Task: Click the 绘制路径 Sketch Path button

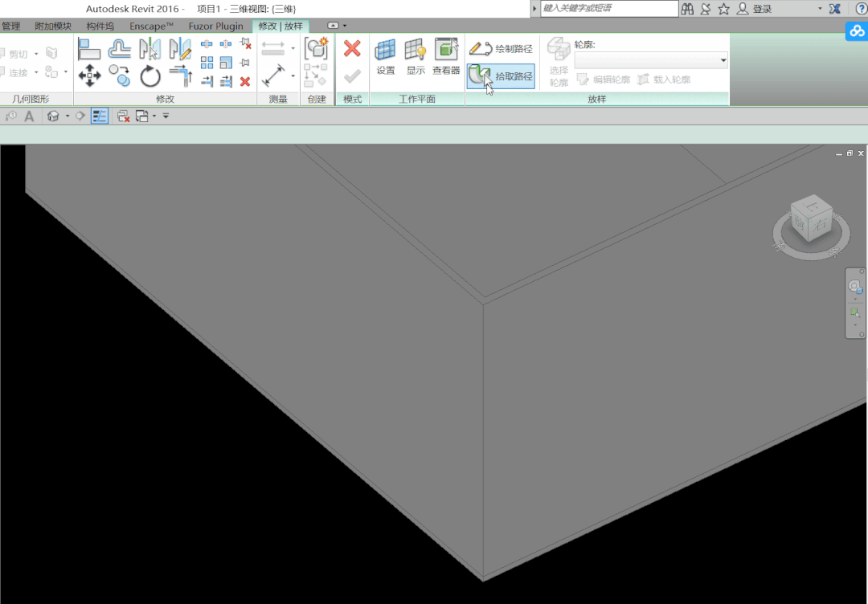Action: point(501,49)
